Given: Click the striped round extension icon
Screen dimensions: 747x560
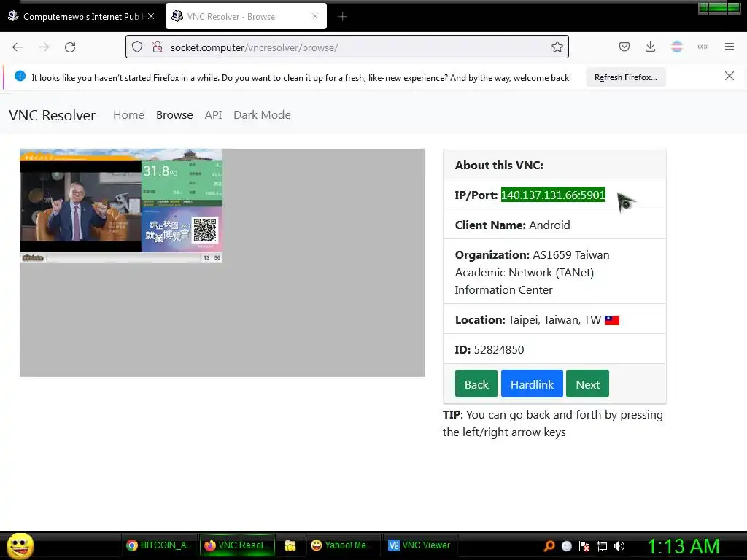Looking at the screenshot, I should [676, 47].
